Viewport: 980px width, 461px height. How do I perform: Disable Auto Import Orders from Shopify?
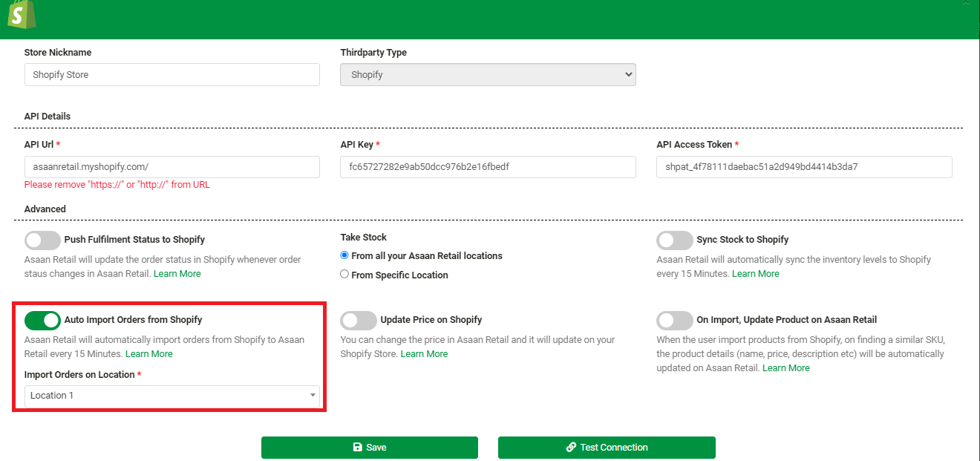(x=42, y=320)
